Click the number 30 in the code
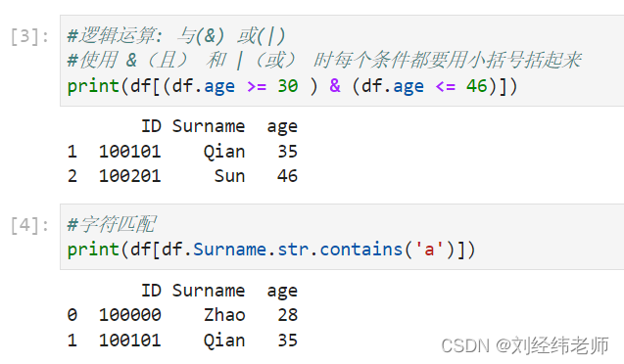Viewport: 624px width, 364px height. (288, 86)
